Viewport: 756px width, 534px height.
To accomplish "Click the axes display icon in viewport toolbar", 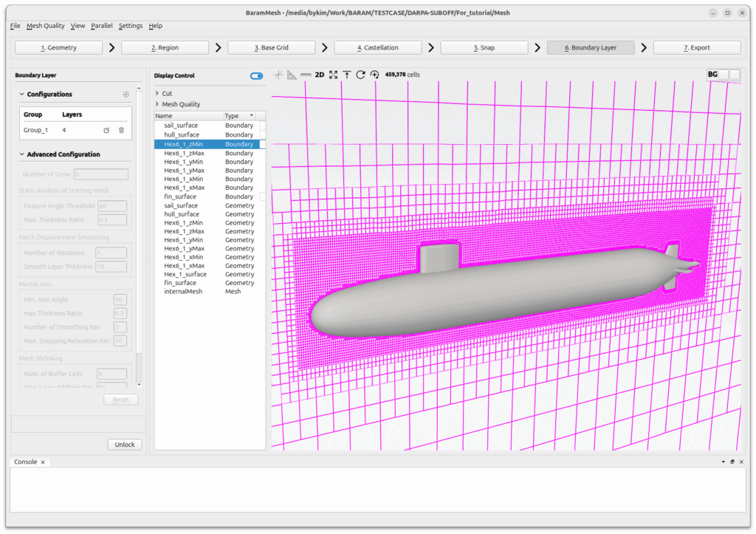I will 278,75.
